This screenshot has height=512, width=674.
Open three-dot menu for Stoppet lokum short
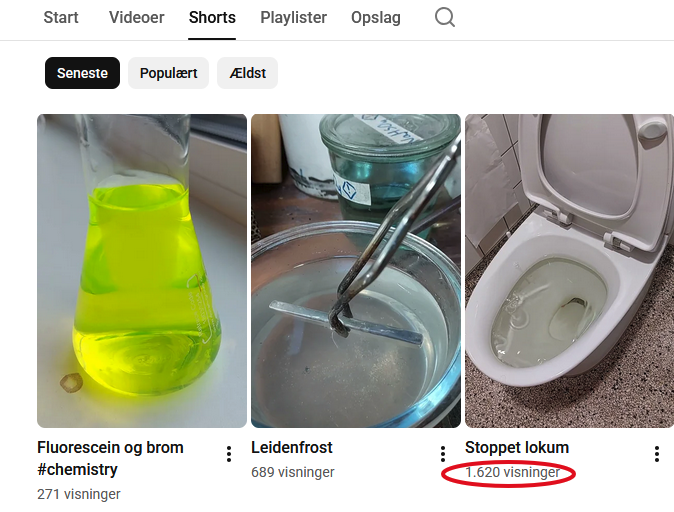[657, 455]
